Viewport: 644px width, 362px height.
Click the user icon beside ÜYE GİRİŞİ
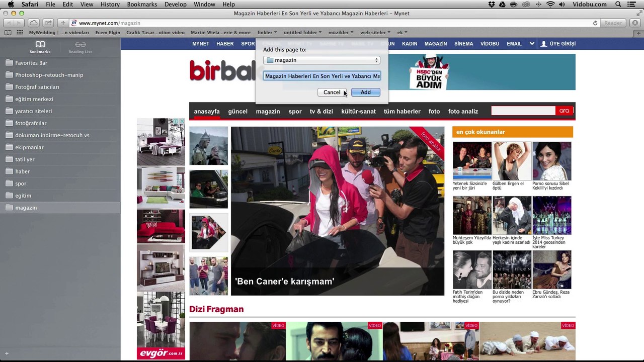tap(543, 44)
